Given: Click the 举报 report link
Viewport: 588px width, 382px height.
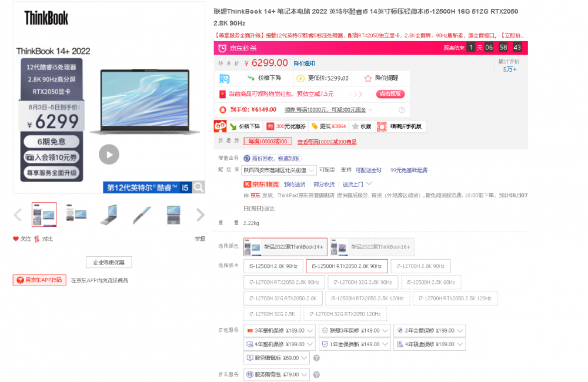Looking at the screenshot, I should [200, 239].
